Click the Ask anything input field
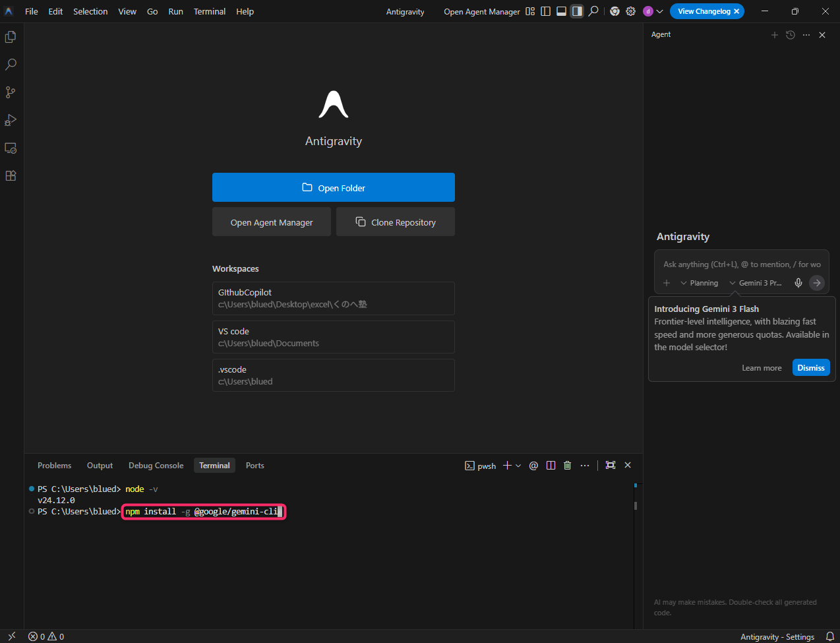The width and height of the screenshot is (840, 643). coord(741,264)
